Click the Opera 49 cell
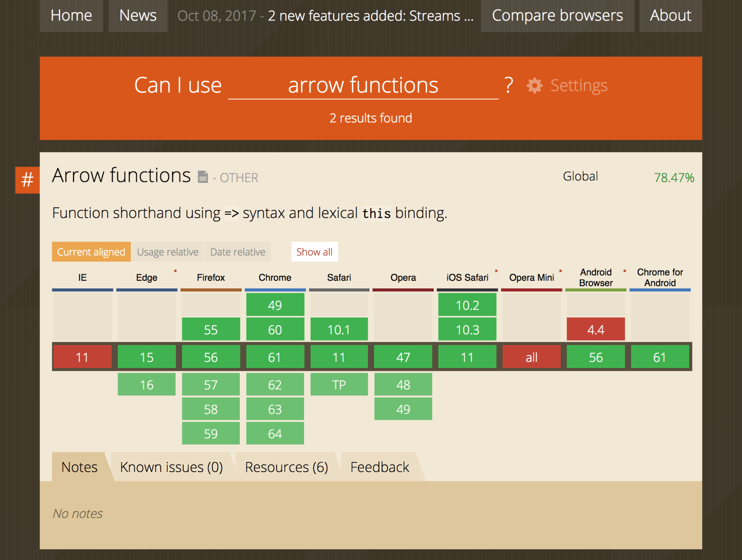The image size is (742, 560). 403,409
